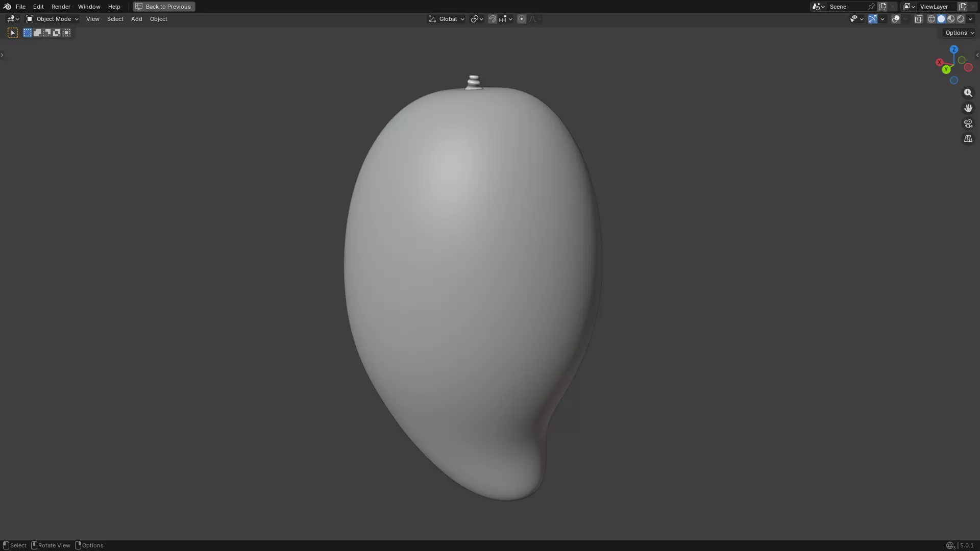Open the Render menu
980x551 pixels.
click(x=61, y=7)
